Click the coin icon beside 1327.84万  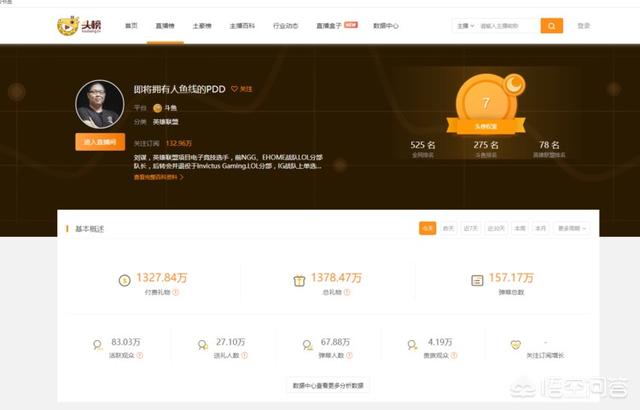pos(124,280)
